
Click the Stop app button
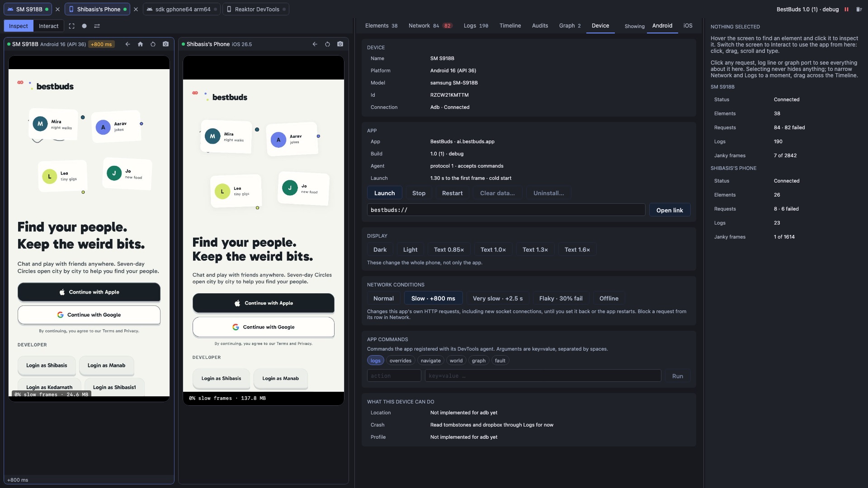point(419,193)
